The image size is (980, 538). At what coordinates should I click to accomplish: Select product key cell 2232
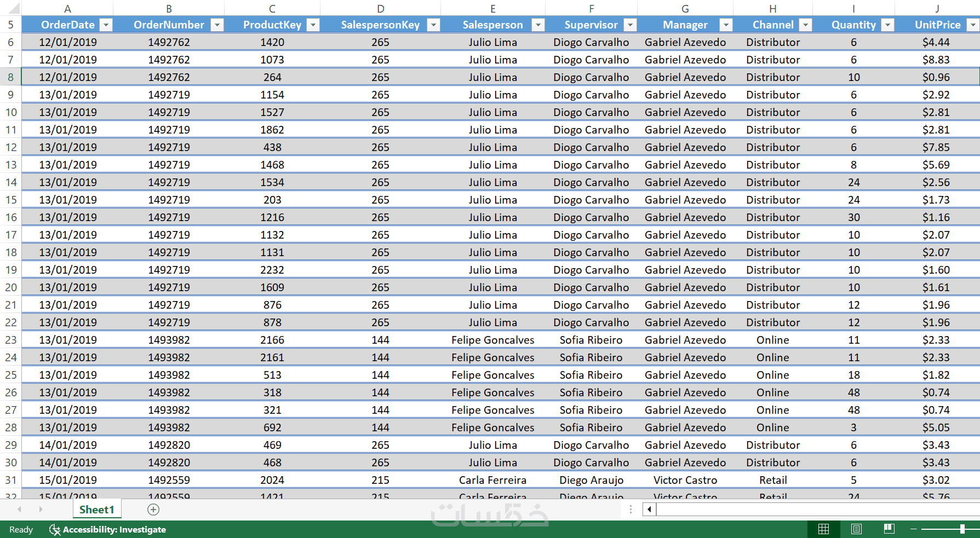272,270
